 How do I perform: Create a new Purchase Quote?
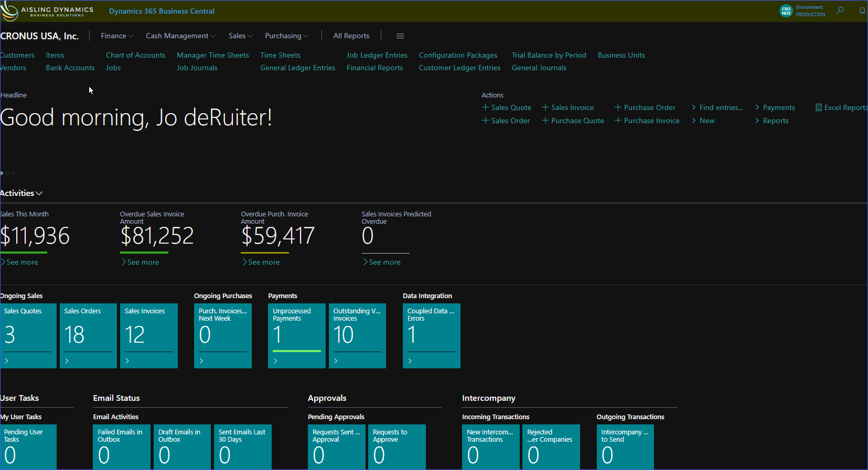573,121
